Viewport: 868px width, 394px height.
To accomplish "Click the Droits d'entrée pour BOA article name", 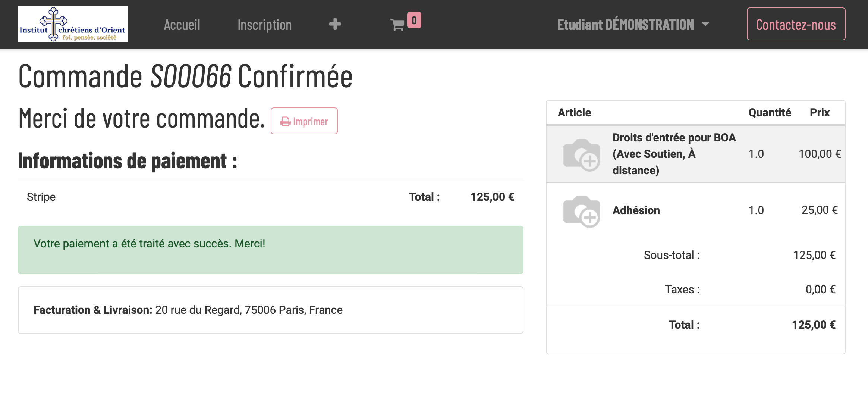I will pos(674,154).
